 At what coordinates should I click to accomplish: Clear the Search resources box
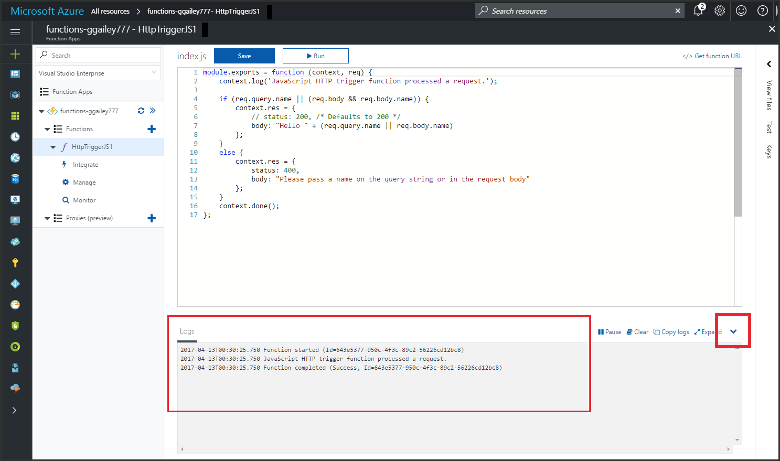(678, 10)
